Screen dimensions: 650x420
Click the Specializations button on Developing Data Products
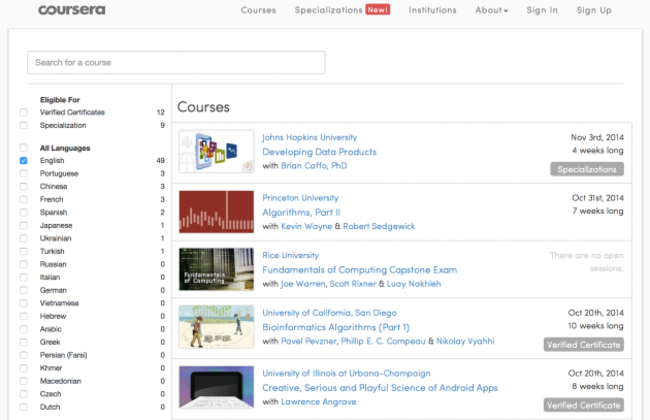pyautogui.click(x=586, y=169)
